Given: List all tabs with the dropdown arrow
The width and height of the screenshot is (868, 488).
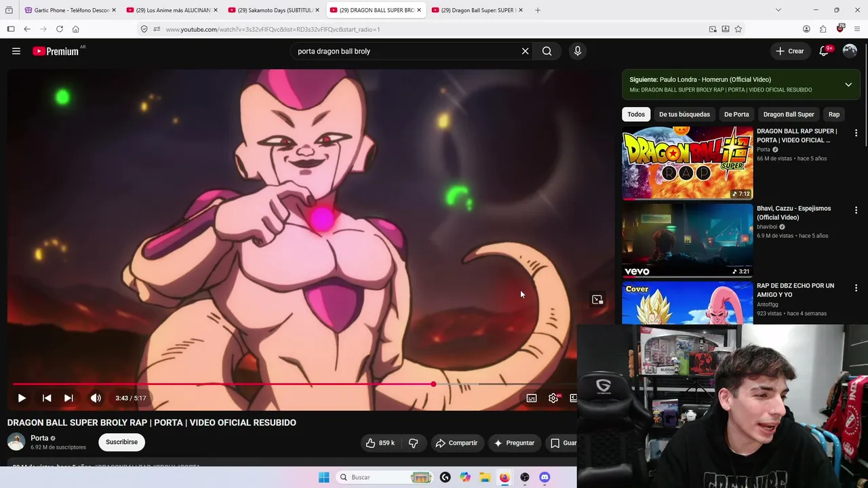Looking at the screenshot, I should click(x=778, y=10).
